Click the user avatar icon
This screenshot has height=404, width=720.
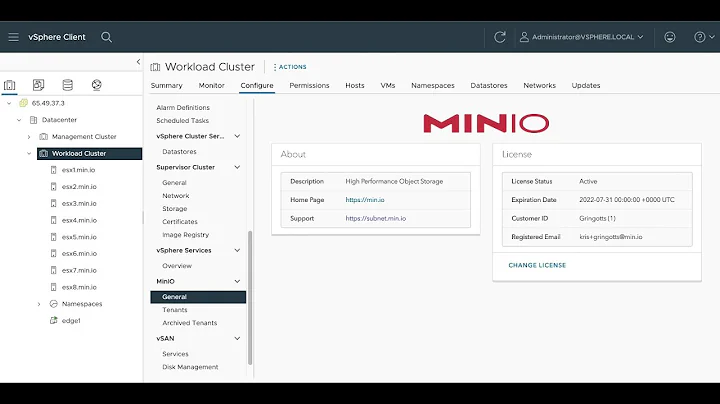[524, 37]
